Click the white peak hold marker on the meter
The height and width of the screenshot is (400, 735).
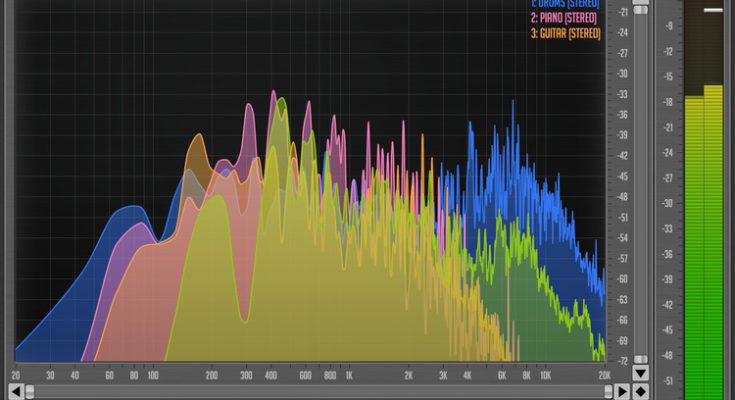click(x=712, y=10)
